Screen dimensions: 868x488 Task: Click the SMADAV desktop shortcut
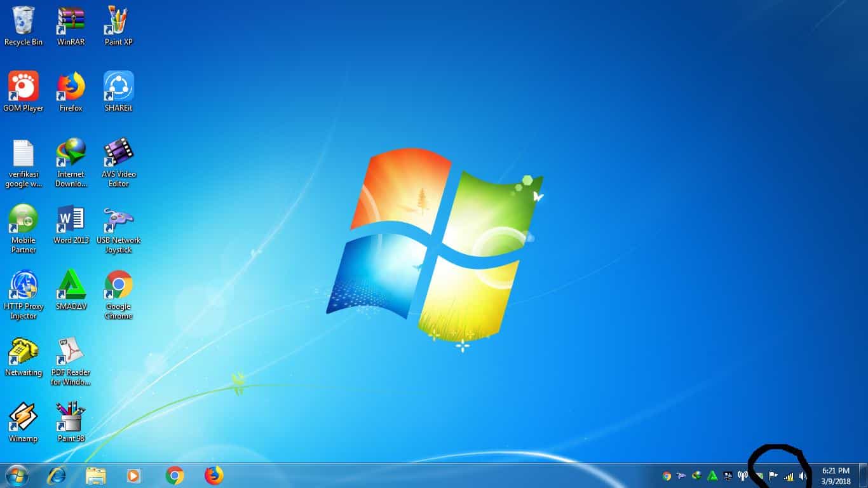point(71,290)
